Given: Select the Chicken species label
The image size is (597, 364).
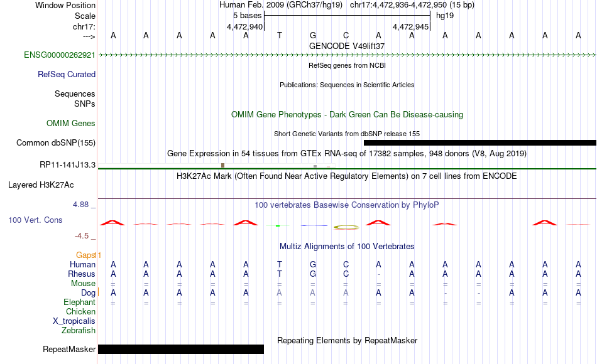Looking at the screenshot, I should coord(80,311).
